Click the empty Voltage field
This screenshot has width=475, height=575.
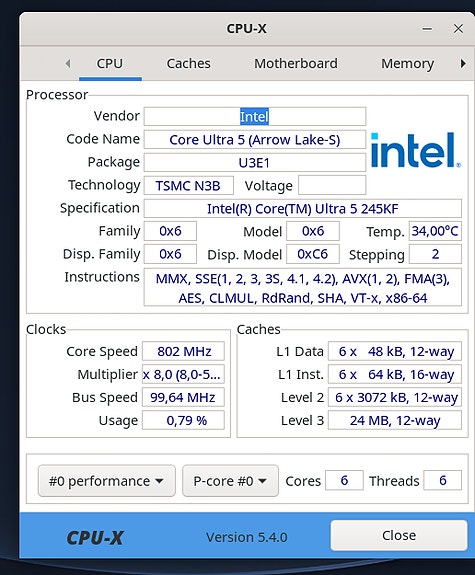click(332, 185)
